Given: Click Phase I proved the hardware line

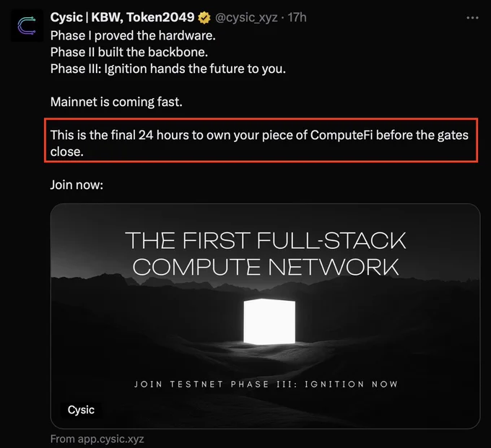Looking at the screenshot, I should (x=133, y=35).
